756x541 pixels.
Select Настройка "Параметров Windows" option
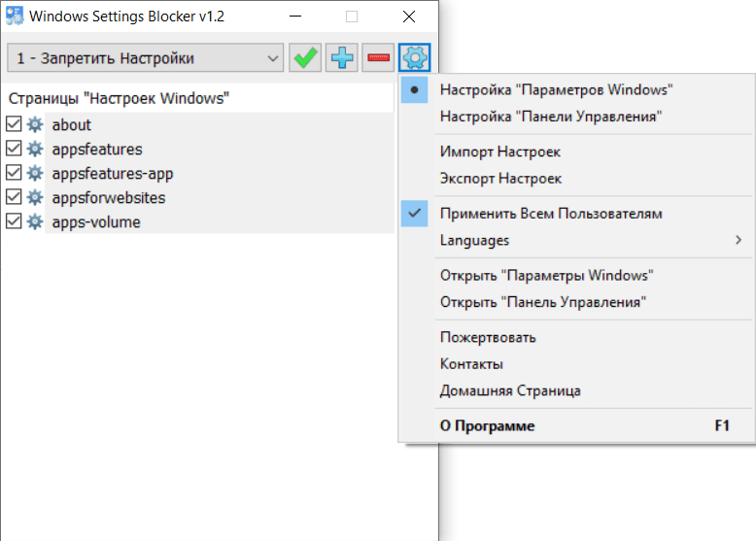pyautogui.click(x=576, y=89)
